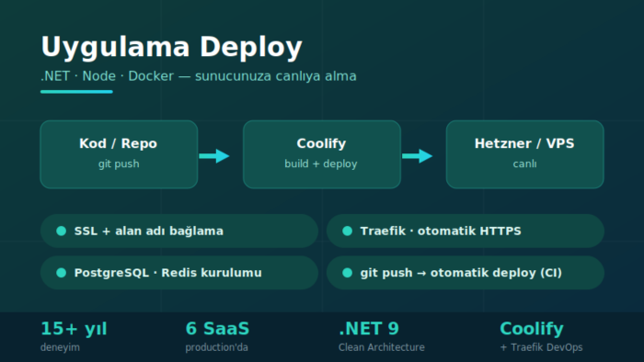Viewport: 644px width, 362px height.
Task: Click the 6 SaaS statistic
Action: click(217, 328)
